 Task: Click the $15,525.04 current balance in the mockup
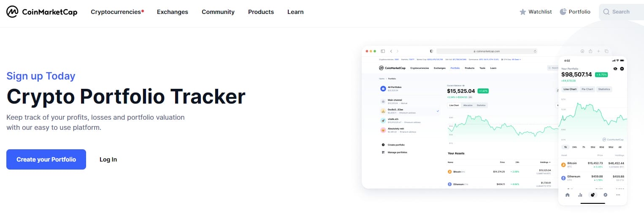(x=461, y=91)
